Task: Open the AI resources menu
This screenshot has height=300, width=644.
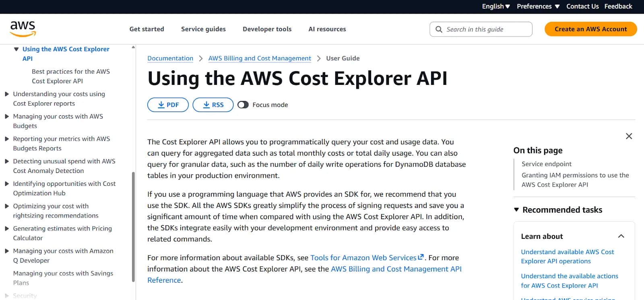Action: click(x=327, y=29)
